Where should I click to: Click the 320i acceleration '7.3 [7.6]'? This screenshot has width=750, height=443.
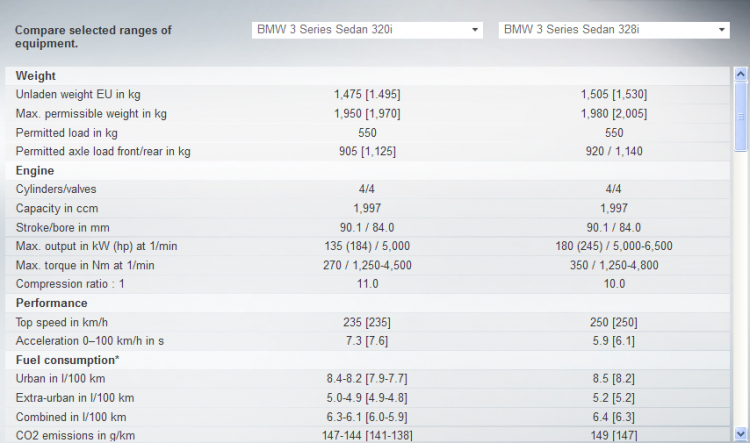[367, 341]
